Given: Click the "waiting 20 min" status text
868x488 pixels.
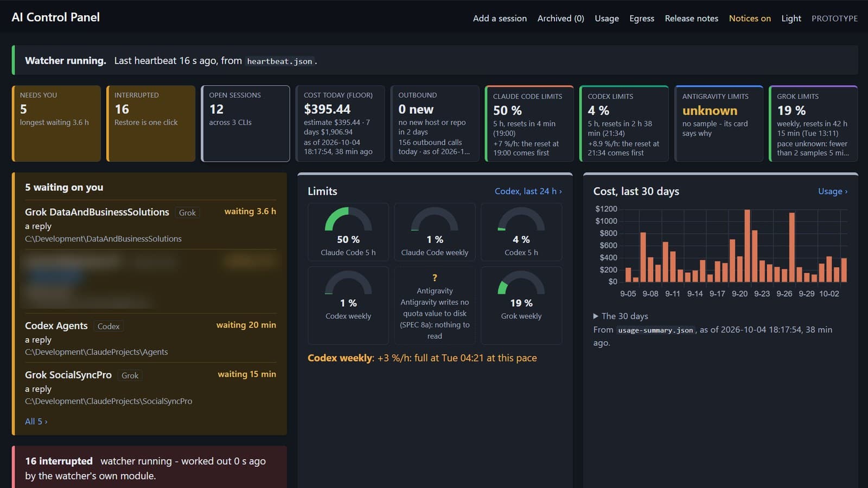Looking at the screenshot, I should [246, 325].
